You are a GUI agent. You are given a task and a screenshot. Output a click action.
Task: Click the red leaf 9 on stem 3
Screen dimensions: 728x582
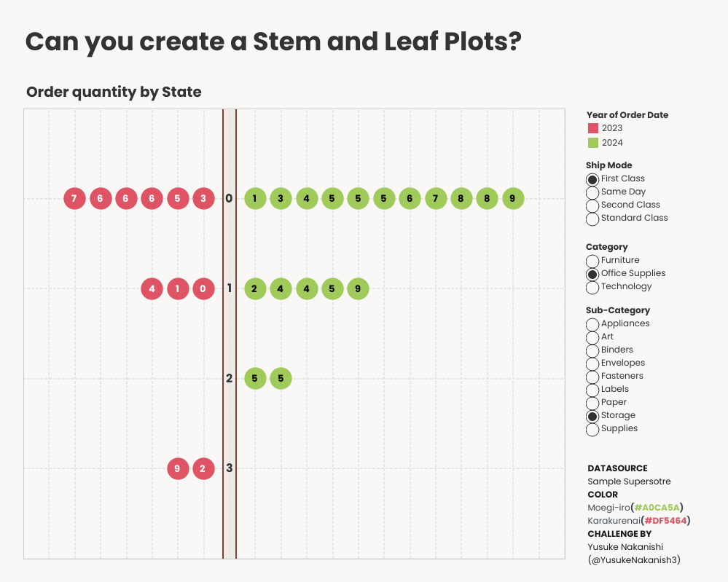click(178, 468)
